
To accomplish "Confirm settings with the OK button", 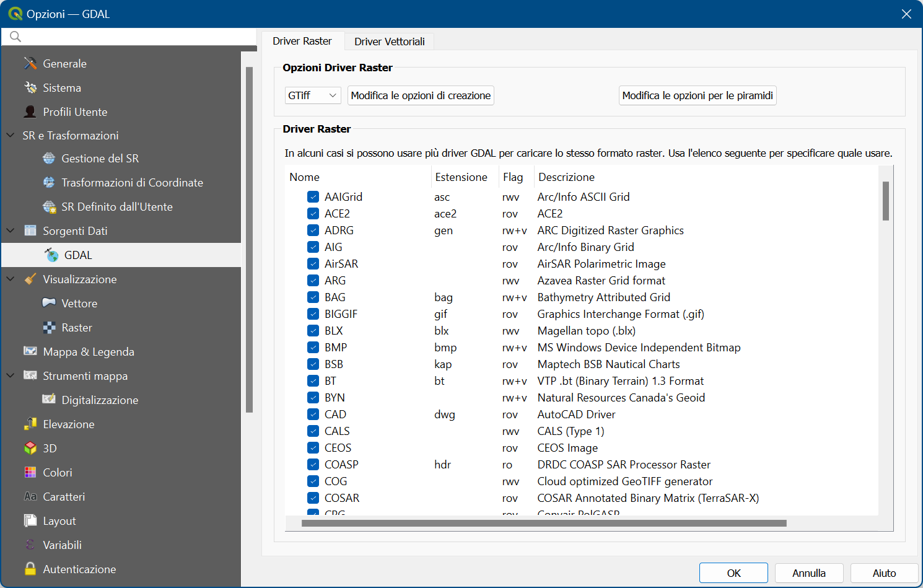I will pyautogui.click(x=733, y=573).
